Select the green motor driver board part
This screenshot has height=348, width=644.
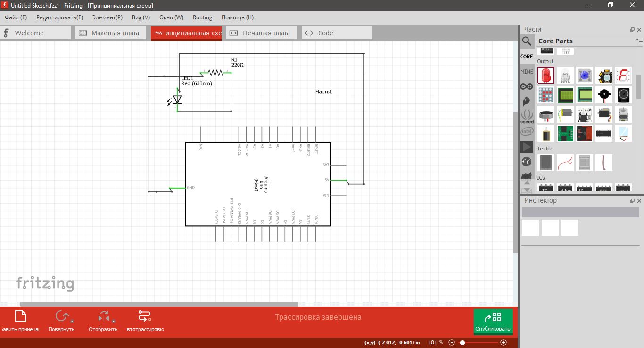[565, 133]
